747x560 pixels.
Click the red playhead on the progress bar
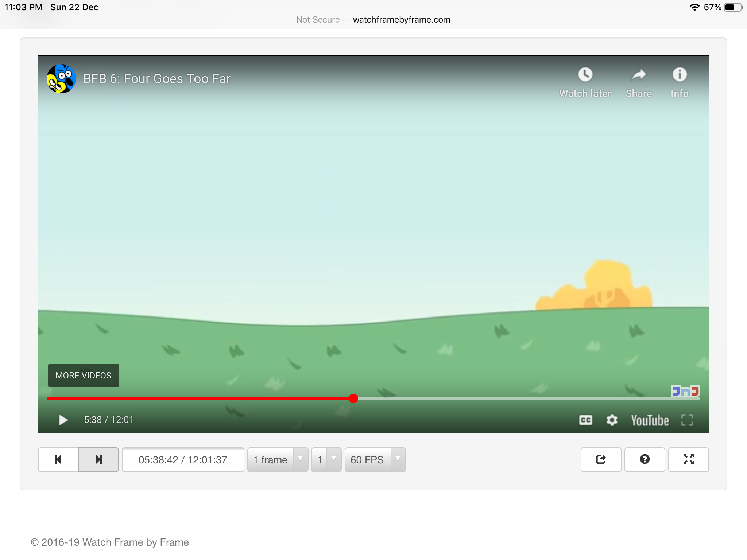pyautogui.click(x=353, y=398)
